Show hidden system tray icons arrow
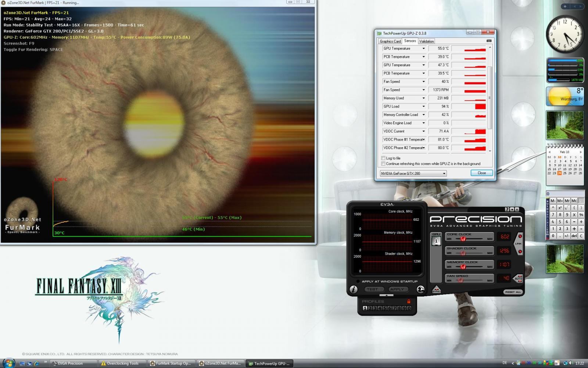Viewport: 588px width, 368px height. pos(514,363)
